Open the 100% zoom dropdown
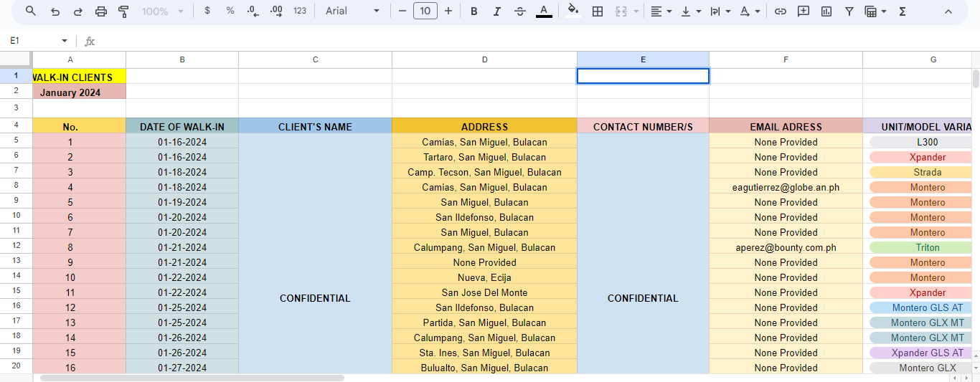The image size is (980, 382). tap(163, 11)
